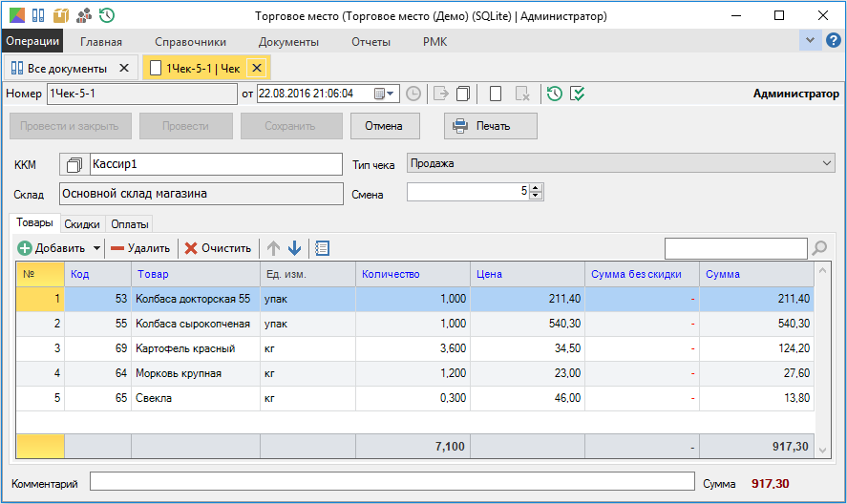Open the blue help question mark icon
847x504 pixels.
[834, 40]
